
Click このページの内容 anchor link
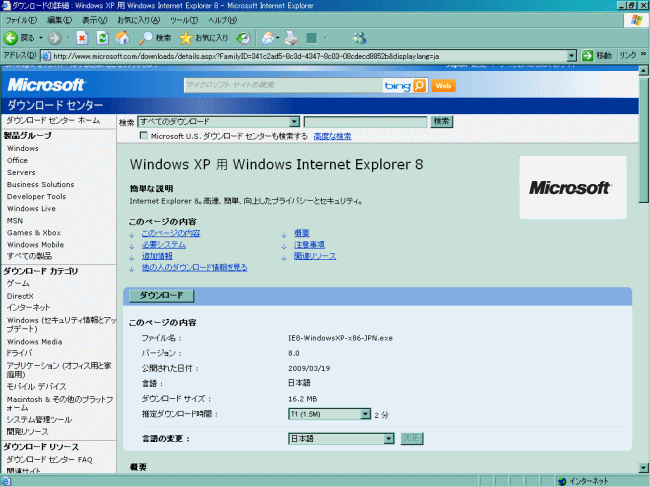[171, 233]
